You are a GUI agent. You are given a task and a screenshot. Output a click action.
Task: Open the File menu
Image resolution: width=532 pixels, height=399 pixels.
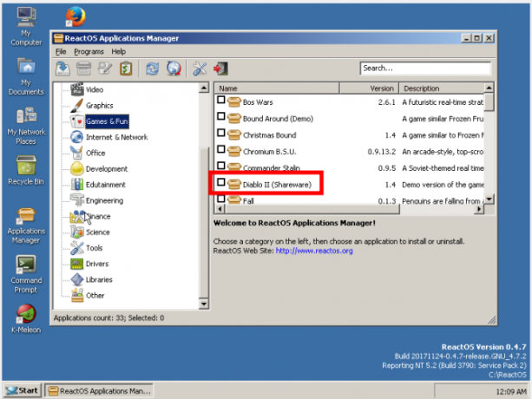(61, 51)
